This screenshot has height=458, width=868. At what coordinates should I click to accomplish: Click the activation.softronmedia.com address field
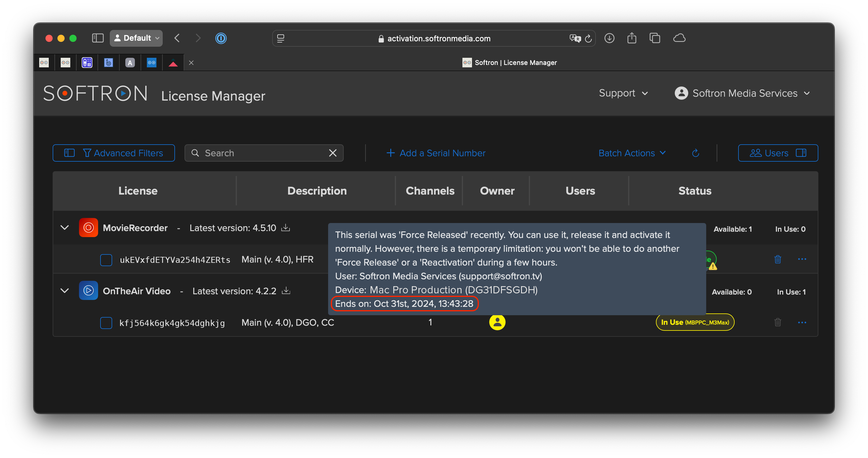click(434, 38)
